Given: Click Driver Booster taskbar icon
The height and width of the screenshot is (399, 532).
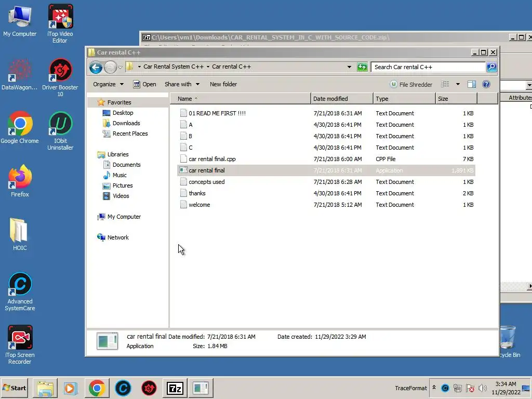Looking at the screenshot, I should coord(149,388).
